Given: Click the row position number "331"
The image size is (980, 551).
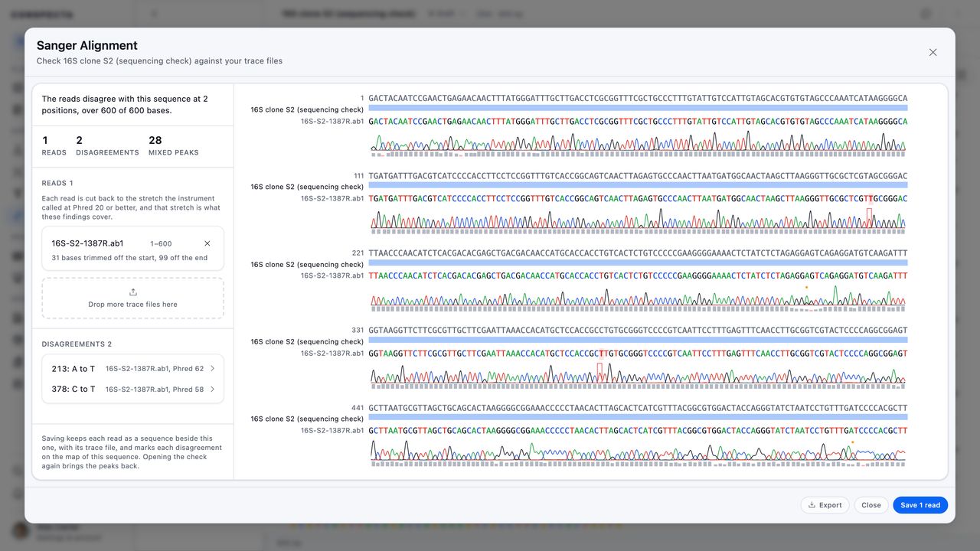Looking at the screenshot, I should pos(358,331).
